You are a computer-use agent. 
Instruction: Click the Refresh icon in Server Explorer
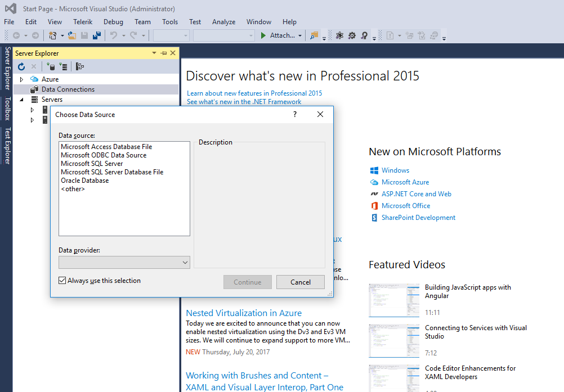pos(21,66)
